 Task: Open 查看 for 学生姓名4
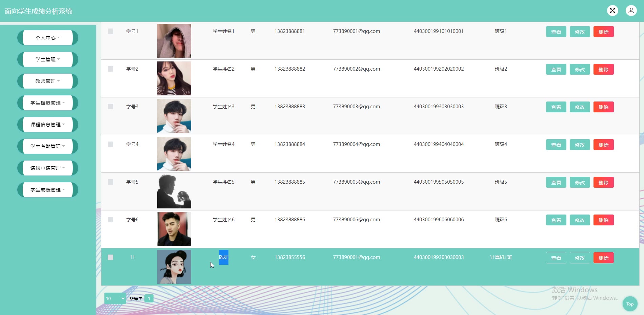[x=556, y=145]
